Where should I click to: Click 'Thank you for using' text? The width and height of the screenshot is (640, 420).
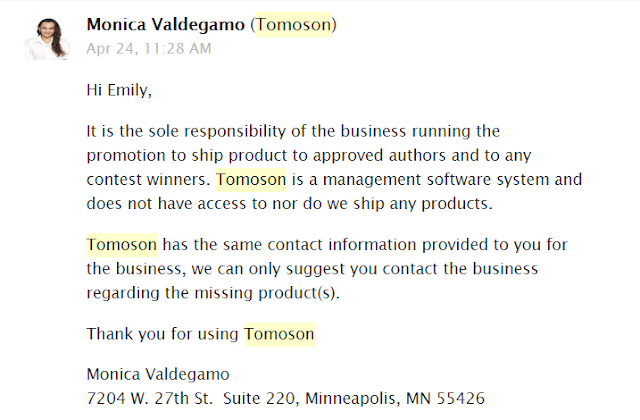coord(162,334)
